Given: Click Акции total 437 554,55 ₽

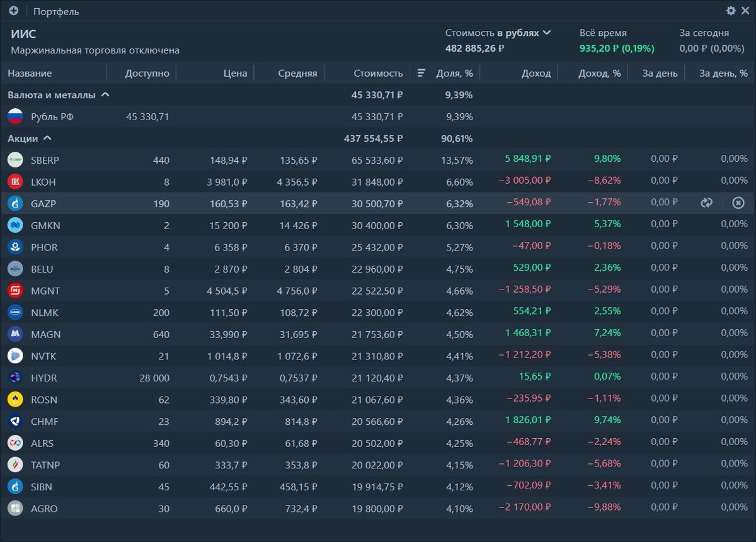Looking at the screenshot, I should coord(374,138).
